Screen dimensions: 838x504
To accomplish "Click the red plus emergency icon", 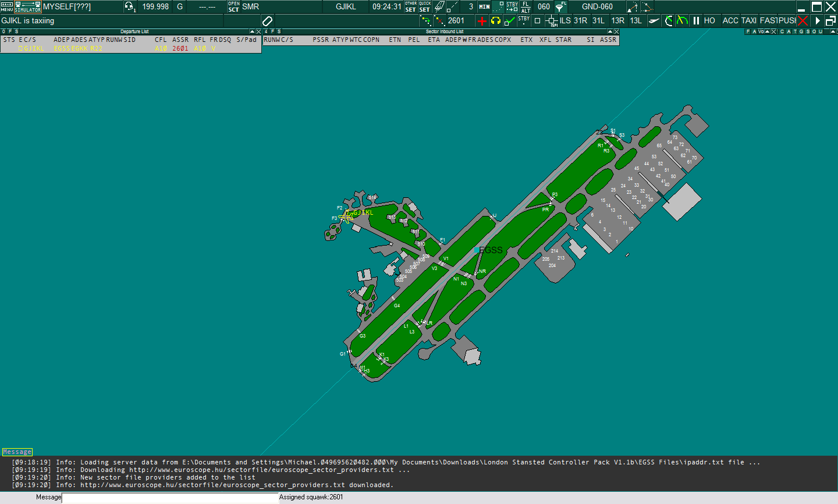I will (x=482, y=21).
